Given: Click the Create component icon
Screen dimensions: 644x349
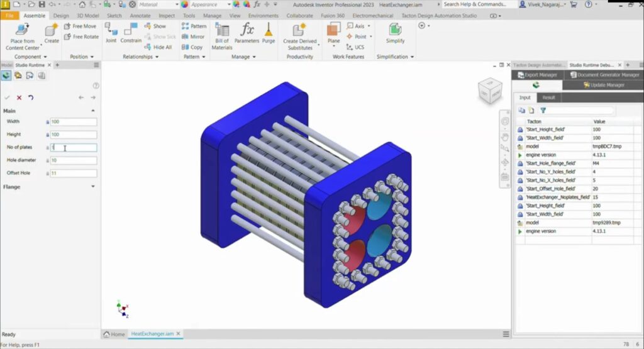Looking at the screenshot, I should (x=52, y=30).
